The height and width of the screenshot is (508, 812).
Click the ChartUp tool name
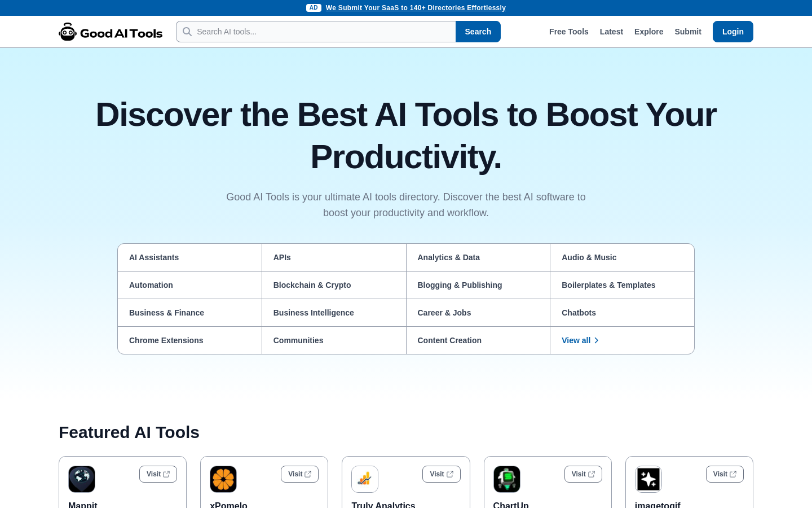(x=511, y=505)
